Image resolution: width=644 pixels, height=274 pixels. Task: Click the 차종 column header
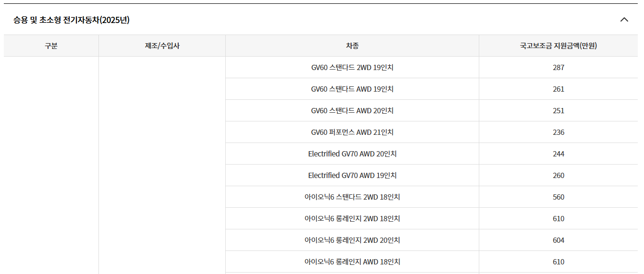click(352, 46)
